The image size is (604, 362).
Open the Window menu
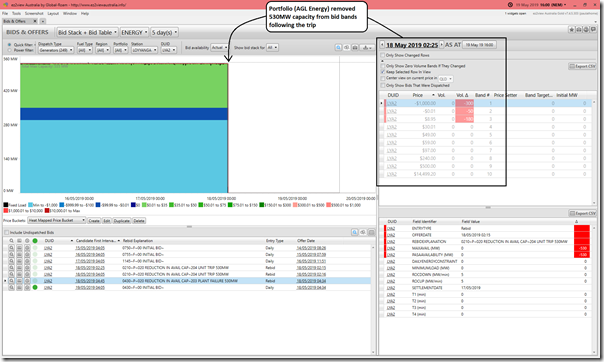click(70, 13)
